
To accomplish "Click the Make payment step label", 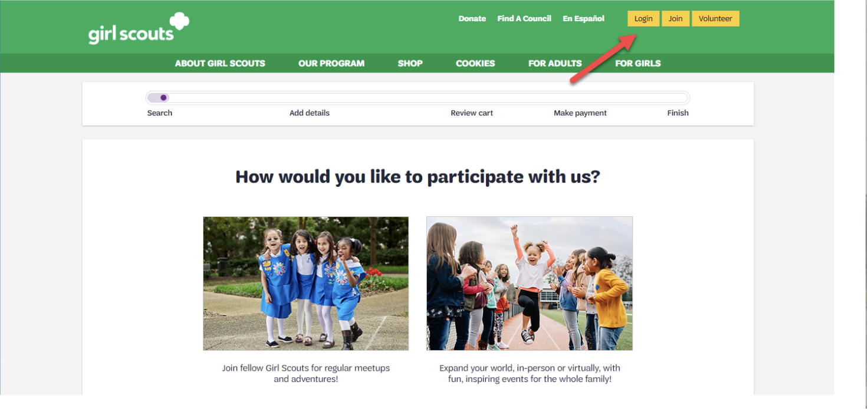I will 580,113.
